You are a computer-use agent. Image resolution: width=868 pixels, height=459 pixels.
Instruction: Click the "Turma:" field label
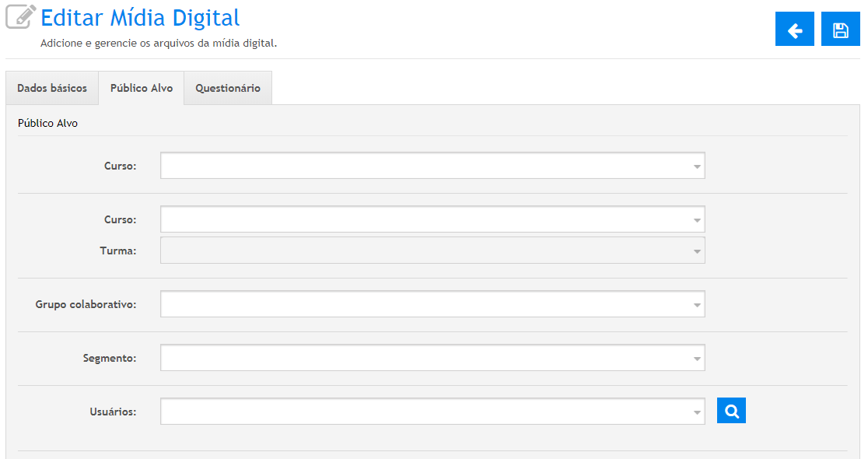pos(118,251)
